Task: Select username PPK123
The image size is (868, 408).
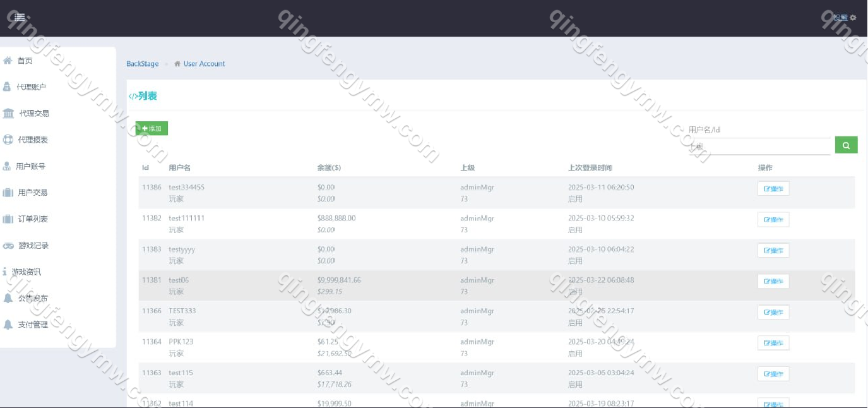Action: (181, 342)
